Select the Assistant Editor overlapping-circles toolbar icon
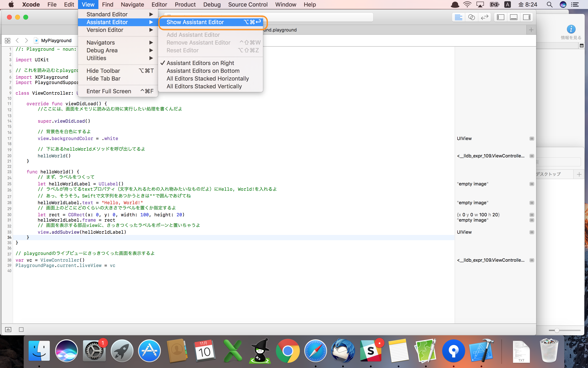 [471, 17]
